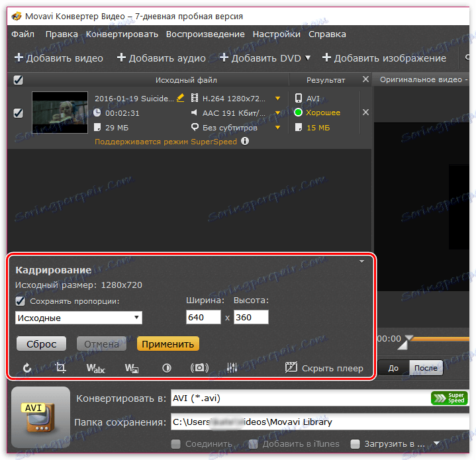Click the Width input field
This screenshot has height=460, width=476.
coord(203,318)
